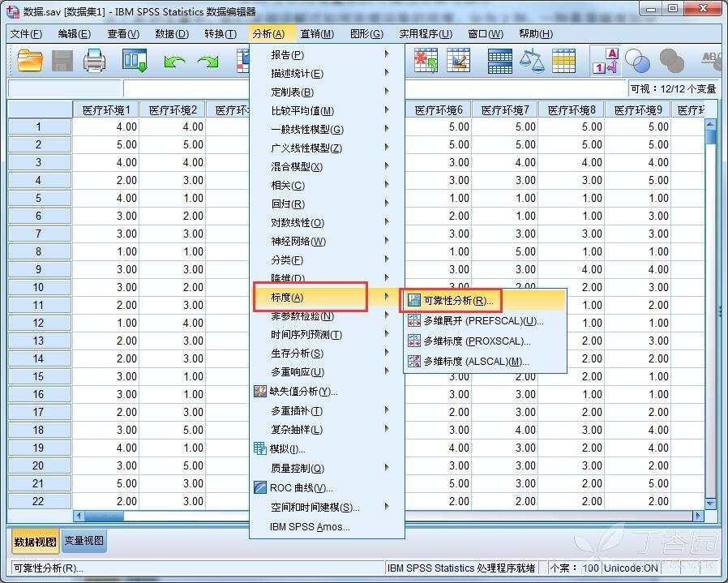Open the 数据(D) menu

point(172,34)
